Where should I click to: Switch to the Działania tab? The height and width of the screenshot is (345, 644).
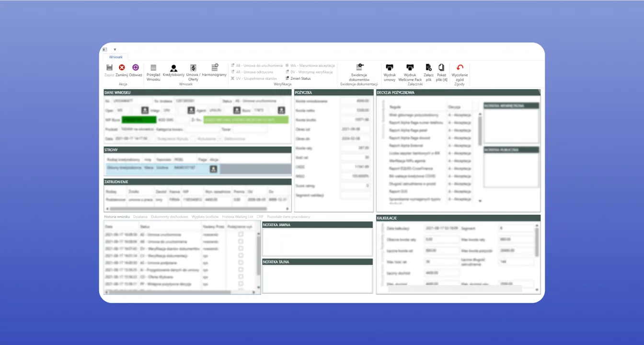(140, 217)
